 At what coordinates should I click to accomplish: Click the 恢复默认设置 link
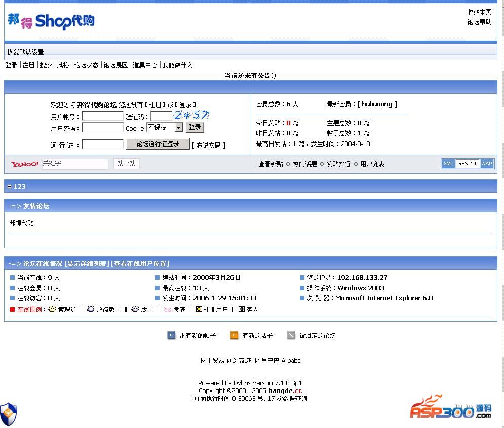(x=25, y=52)
